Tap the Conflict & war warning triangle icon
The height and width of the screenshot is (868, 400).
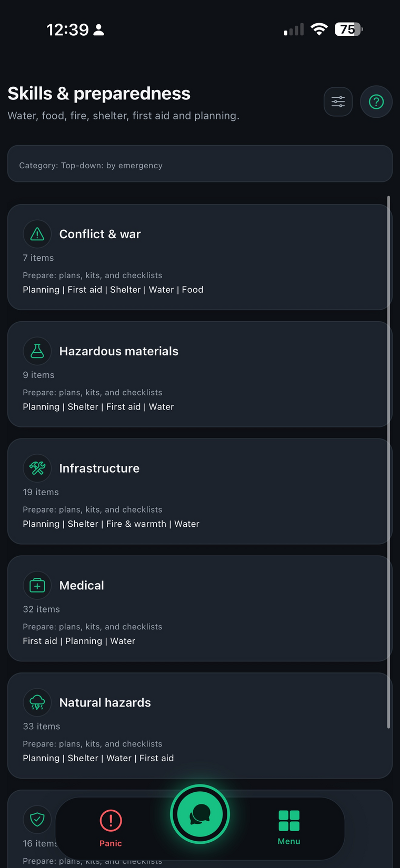(37, 234)
